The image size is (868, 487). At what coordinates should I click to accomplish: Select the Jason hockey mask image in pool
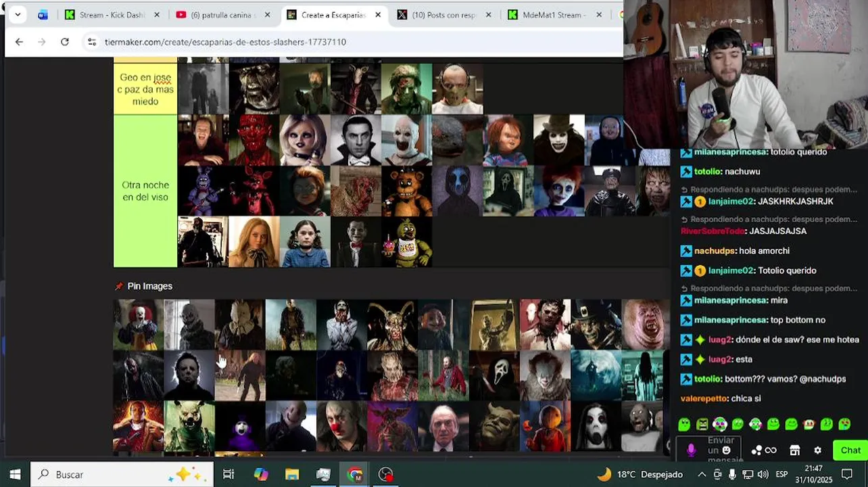pos(291,325)
